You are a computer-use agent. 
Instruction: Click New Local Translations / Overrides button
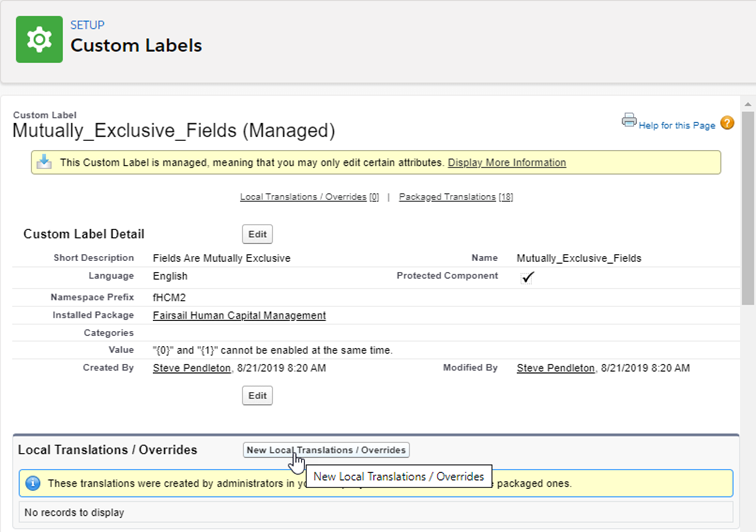pyautogui.click(x=326, y=450)
